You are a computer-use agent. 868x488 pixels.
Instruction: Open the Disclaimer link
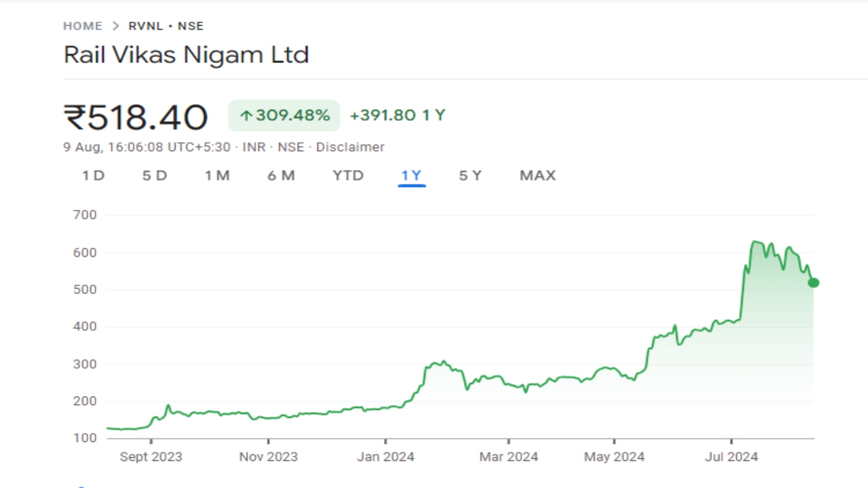[x=350, y=147]
